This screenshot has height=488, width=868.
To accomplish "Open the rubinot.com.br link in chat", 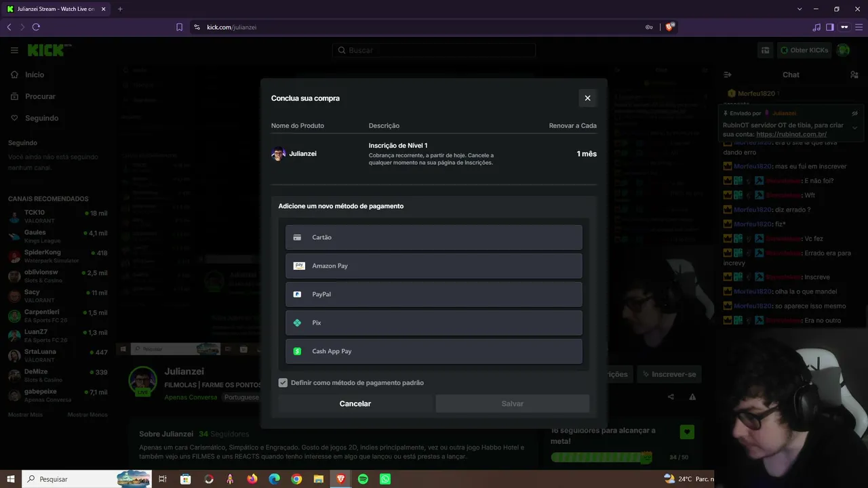I will pos(791,134).
